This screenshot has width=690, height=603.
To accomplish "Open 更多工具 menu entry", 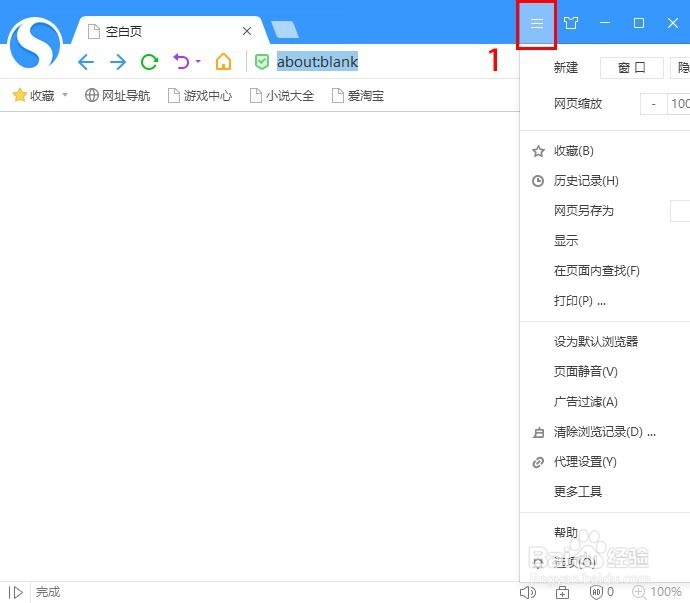I will coord(605,492).
